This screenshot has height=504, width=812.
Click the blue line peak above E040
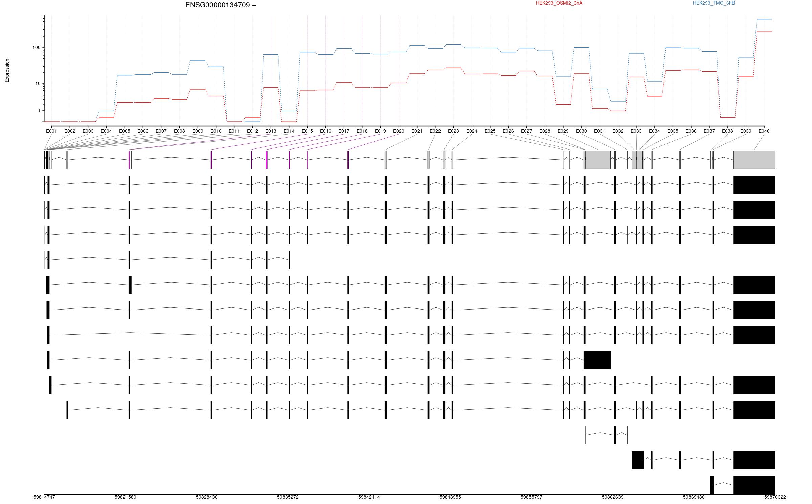click(x=764, y=19)
